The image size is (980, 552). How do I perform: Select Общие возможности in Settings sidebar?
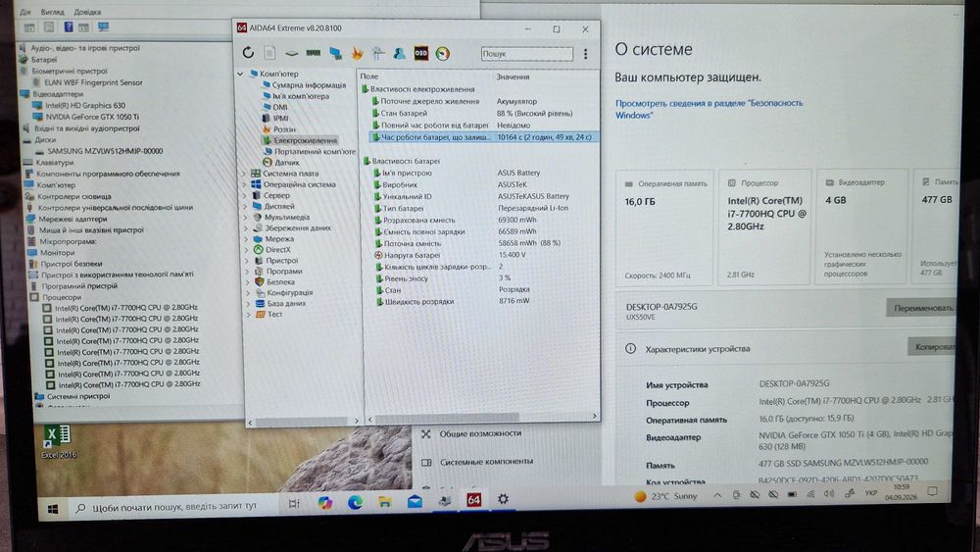[480, 433]
